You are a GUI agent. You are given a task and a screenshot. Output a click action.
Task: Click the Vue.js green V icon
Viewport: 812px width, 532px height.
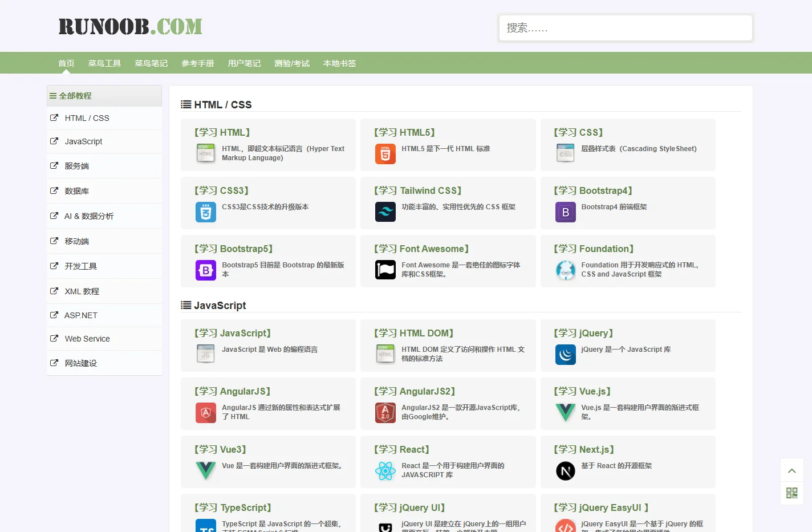pyautogui.click(x=565, y=413)
